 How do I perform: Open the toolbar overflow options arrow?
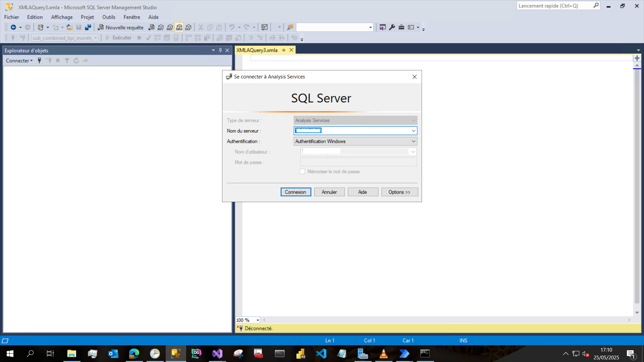tap(423, 29)
